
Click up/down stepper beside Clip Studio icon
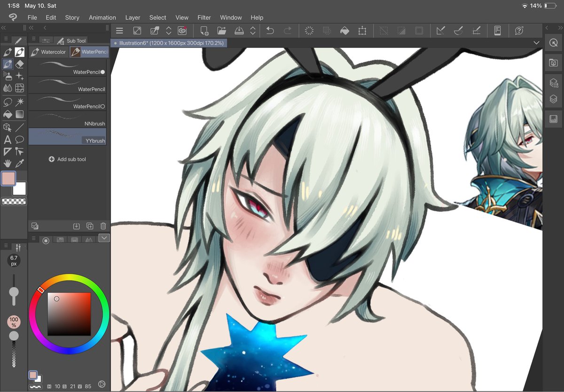click(169, 31)
